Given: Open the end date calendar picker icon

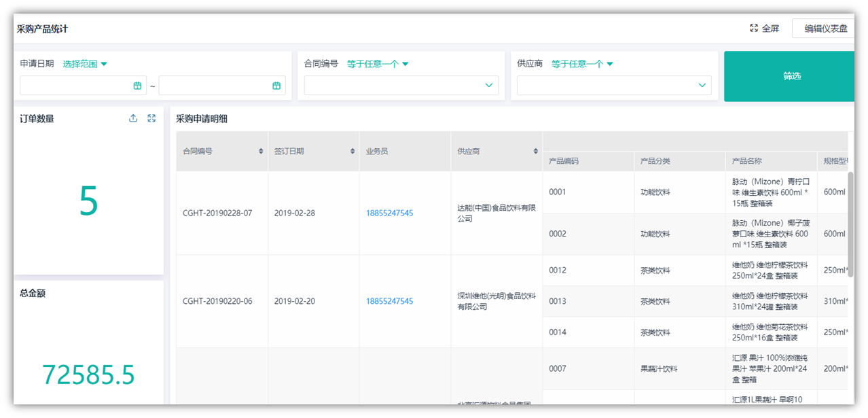Looking at the screenshot, I should [275, 85].
